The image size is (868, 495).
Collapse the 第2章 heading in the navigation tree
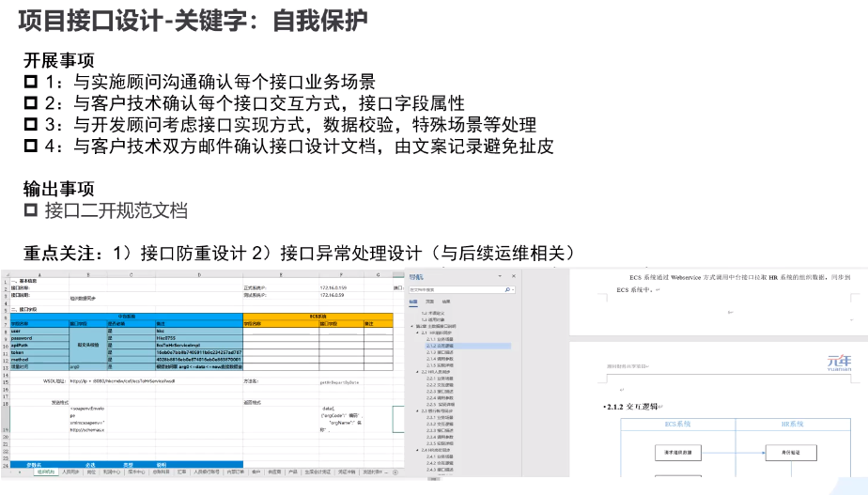[x=411, y=326]
